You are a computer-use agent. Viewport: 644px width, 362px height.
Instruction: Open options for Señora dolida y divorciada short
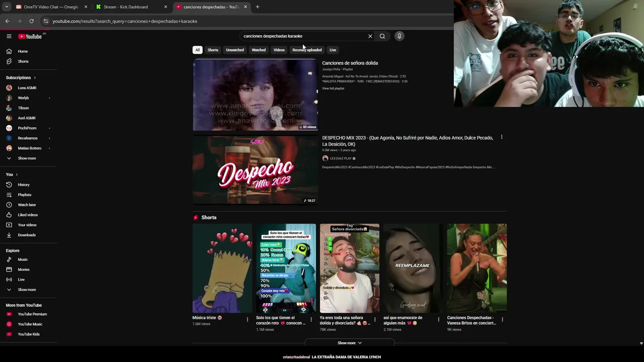coord(374,319)
